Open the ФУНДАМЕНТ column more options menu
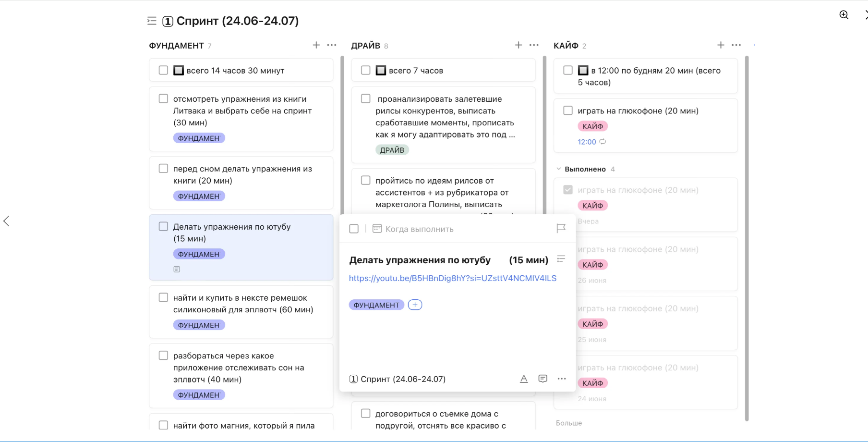The image size is (868, 442). (x=332, y=45)
